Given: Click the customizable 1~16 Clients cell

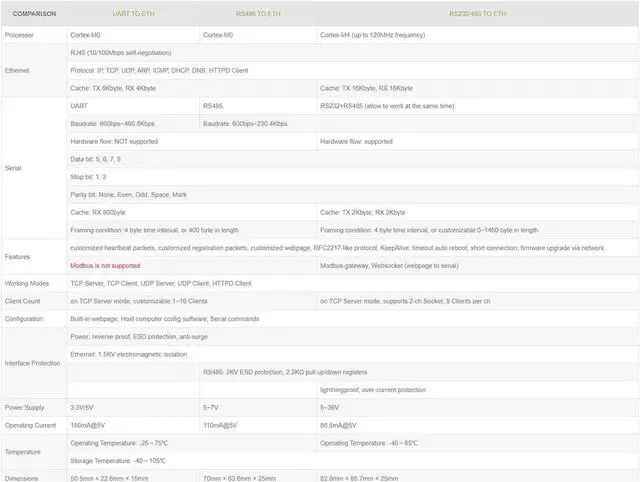Looking at the screenshot, I should [192, 301].
